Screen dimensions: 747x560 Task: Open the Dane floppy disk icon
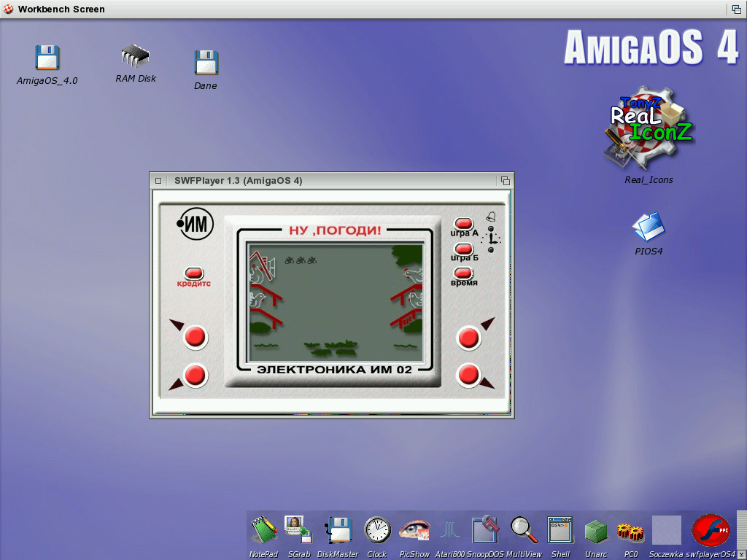point(206,63)
